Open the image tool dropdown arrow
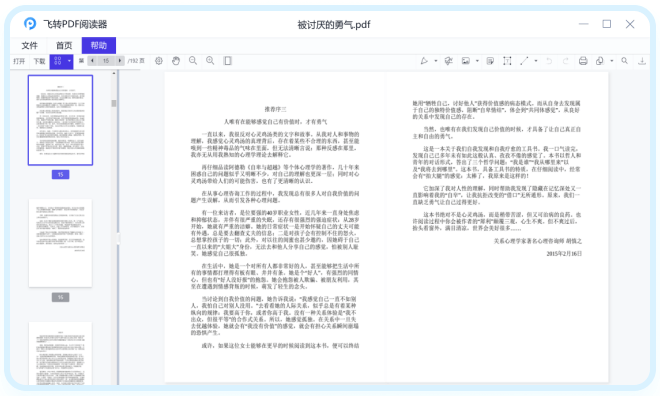 [477, 61]
